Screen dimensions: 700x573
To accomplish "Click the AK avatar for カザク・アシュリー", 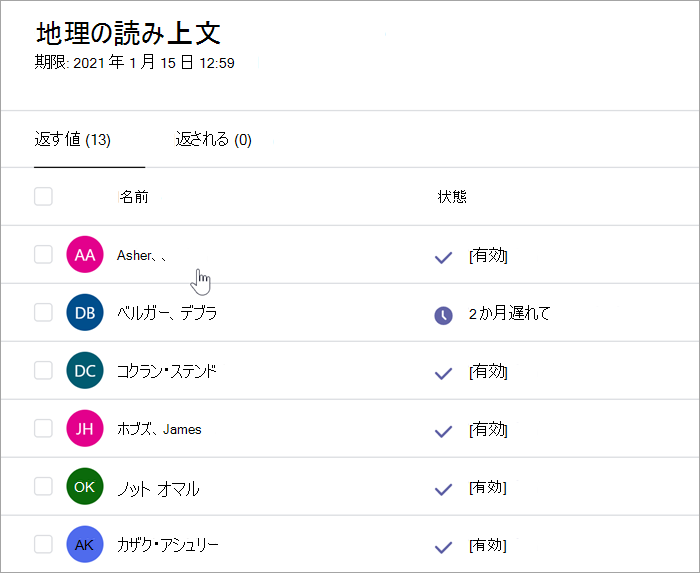I will pos(85,544).
